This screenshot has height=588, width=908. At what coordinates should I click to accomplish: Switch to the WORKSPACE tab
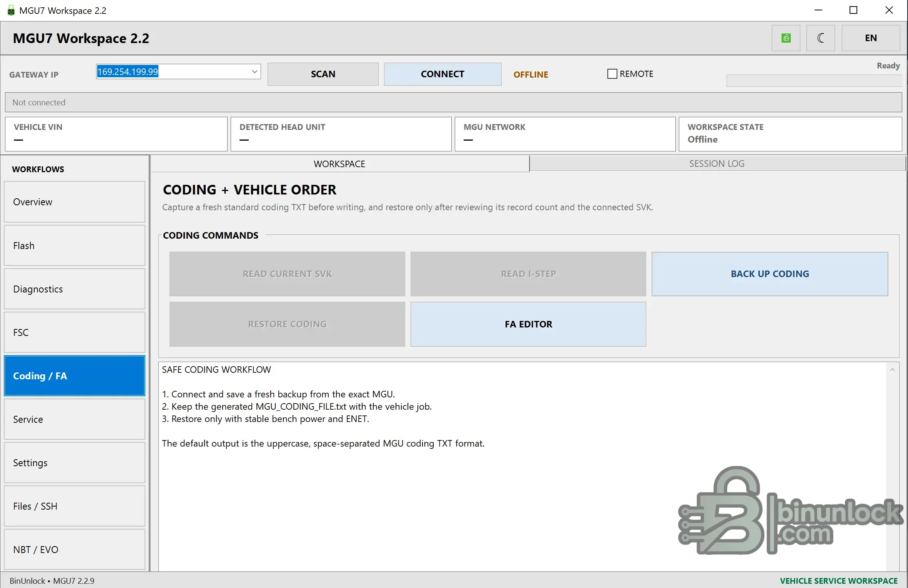[340, 164]
